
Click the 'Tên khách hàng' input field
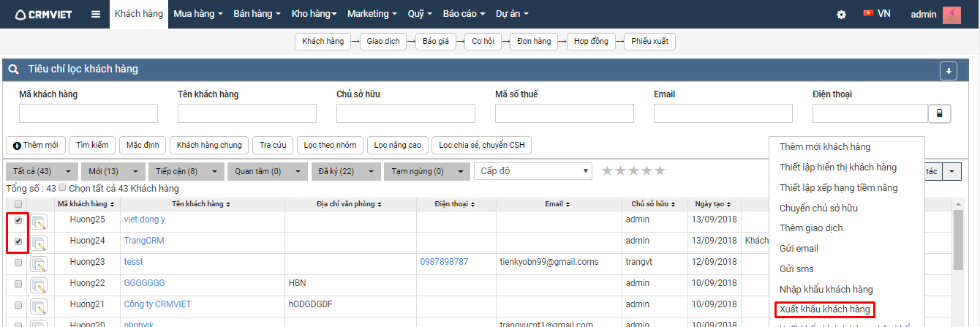(x=247, y=113)
